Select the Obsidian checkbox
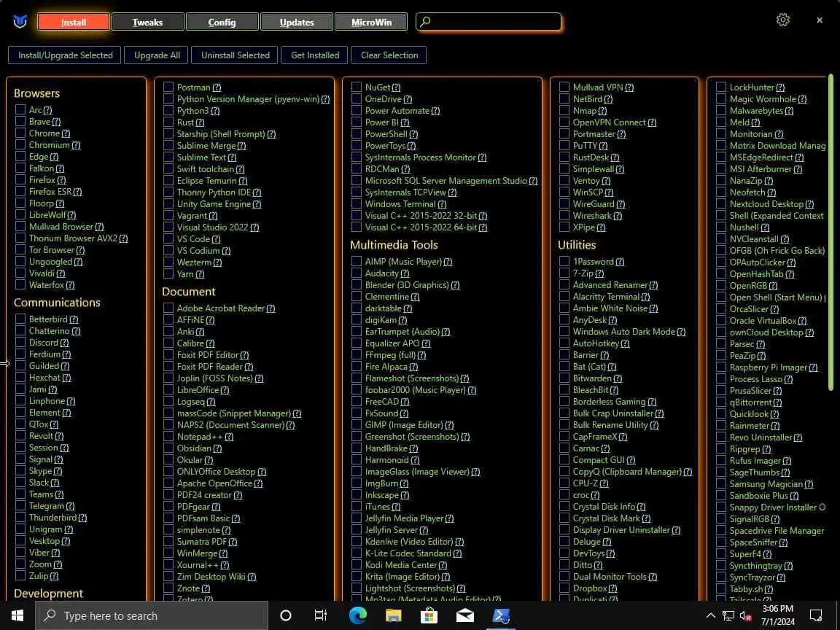840x630 pixels. 168,448
